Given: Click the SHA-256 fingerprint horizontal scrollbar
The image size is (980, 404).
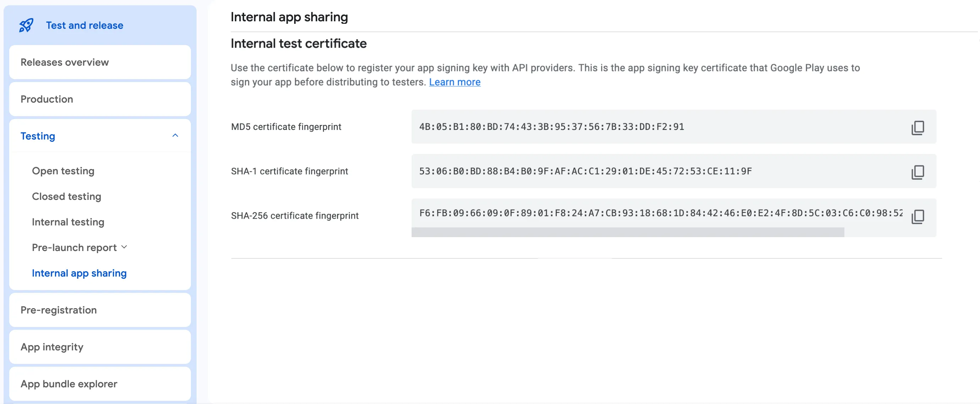Looking at the screenshot, I should pyautogui.click(x=628, y=232).
